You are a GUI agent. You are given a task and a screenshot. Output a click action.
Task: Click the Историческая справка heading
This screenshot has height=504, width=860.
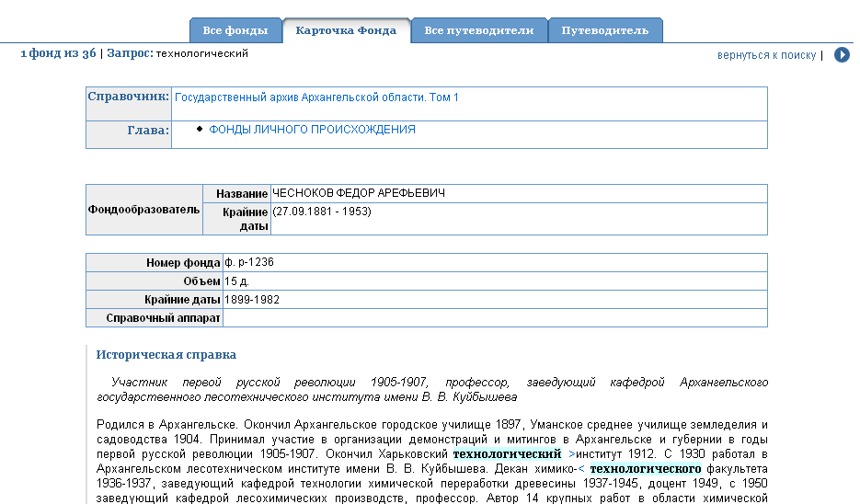(166, 354)
